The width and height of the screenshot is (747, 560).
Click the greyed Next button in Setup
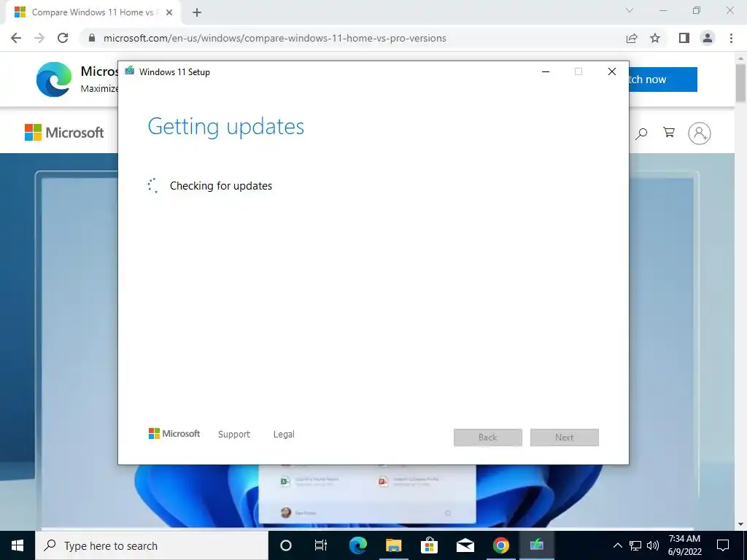point(565,437)
